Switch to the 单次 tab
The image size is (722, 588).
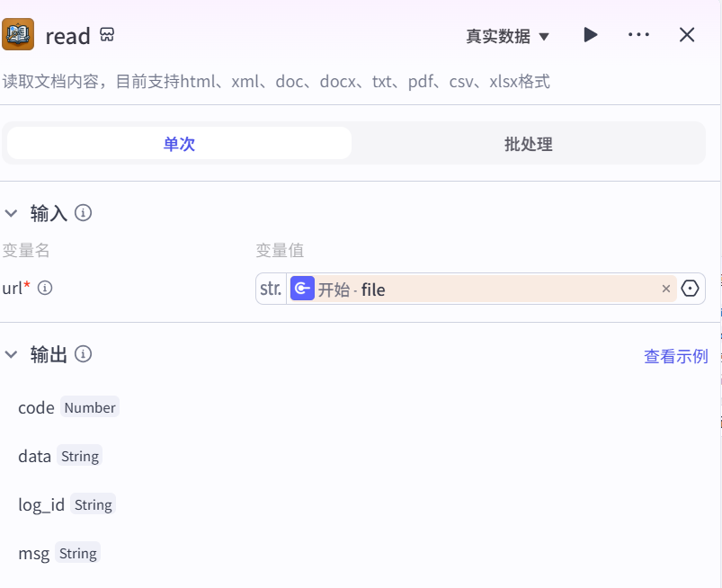tap(179, 144)
